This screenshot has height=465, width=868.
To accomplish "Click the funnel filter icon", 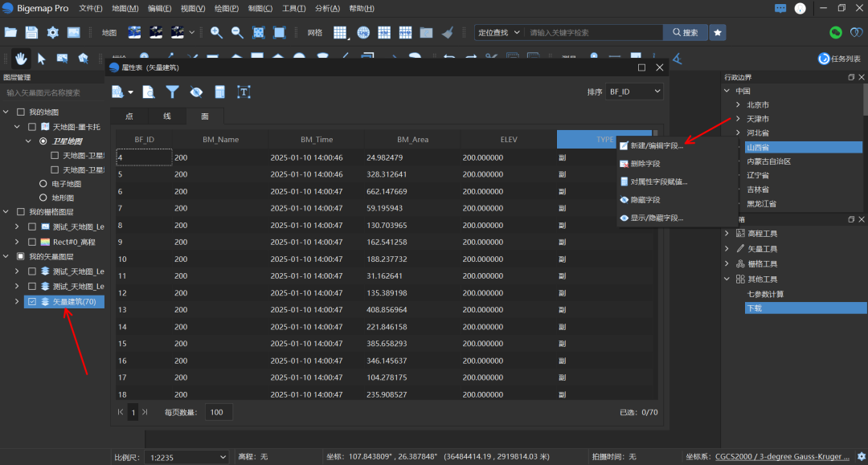I will [x=172, y=92].
